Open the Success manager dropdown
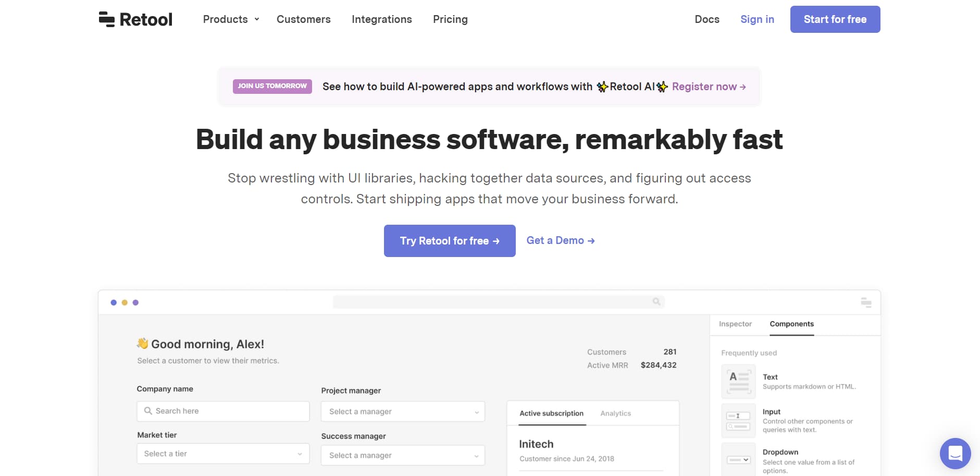Image resolution: width=980 pixels, height=476 pixels. coord(403,455)
